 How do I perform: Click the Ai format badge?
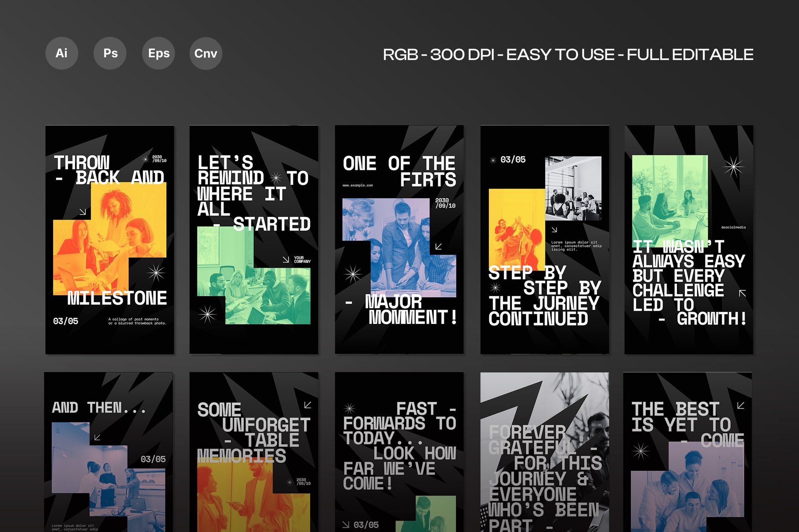pyautogui.click(x=62, y=53)
